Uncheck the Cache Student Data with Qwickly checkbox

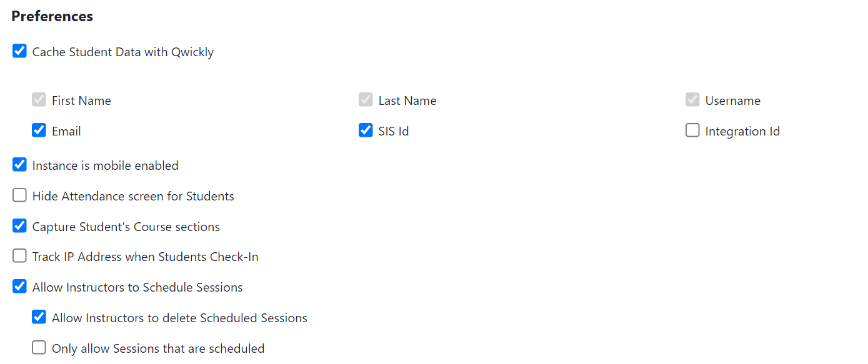click(x=19, y=51)
